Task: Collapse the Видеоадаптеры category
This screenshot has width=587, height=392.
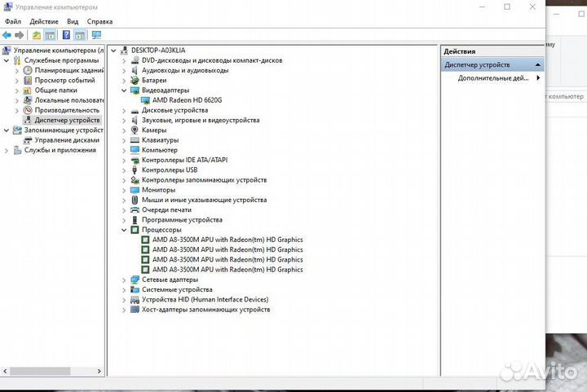Action: point(124,90)
